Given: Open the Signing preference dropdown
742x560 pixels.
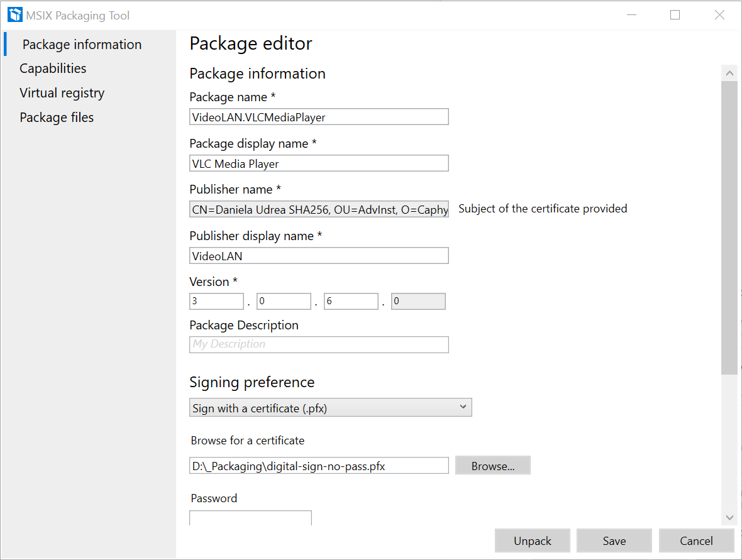Looking at the screenshot, I should pos(330,407).
